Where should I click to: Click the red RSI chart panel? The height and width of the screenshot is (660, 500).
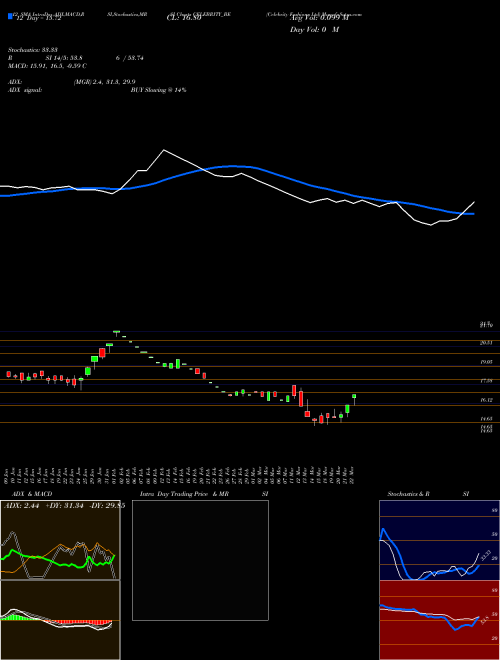439,620
